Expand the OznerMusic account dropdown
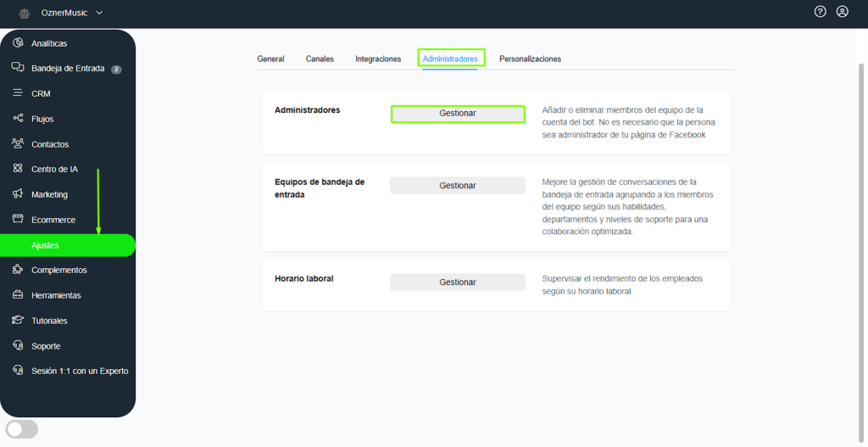The height and width of the screenshot is (447, 868). pos(99,13)
